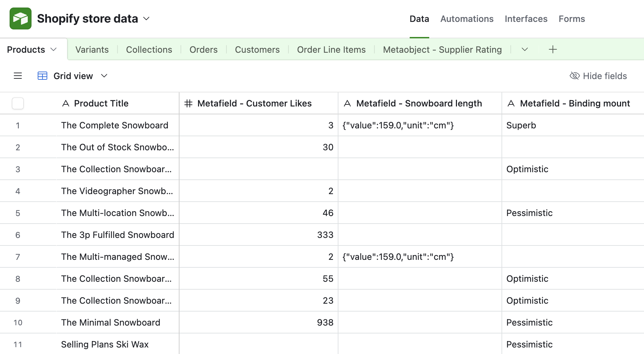Expand the Shopify store data base menu

[x=146, y=18]
